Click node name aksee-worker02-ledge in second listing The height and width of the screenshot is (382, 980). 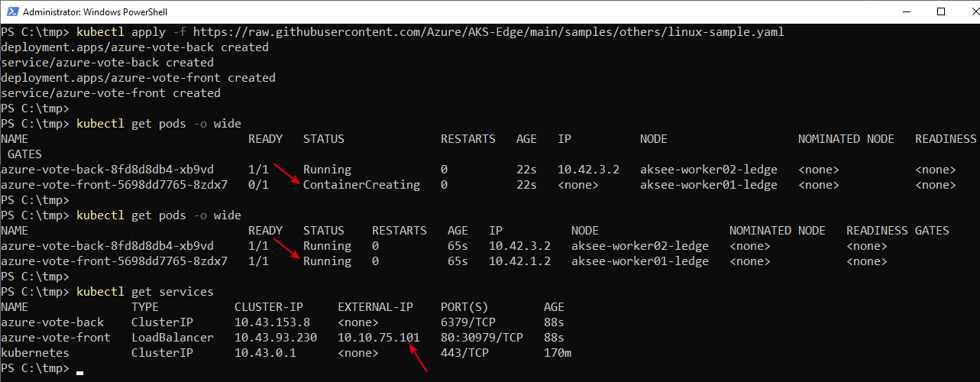[x=640, y=246]
